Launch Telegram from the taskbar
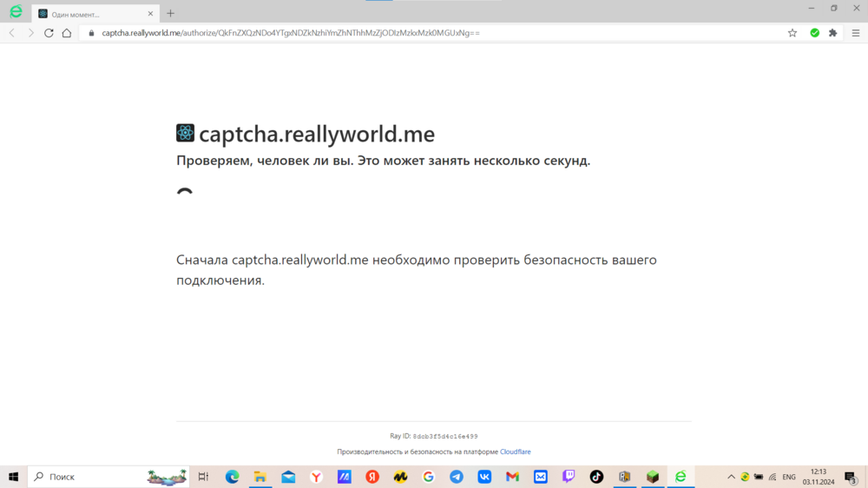 457,477
